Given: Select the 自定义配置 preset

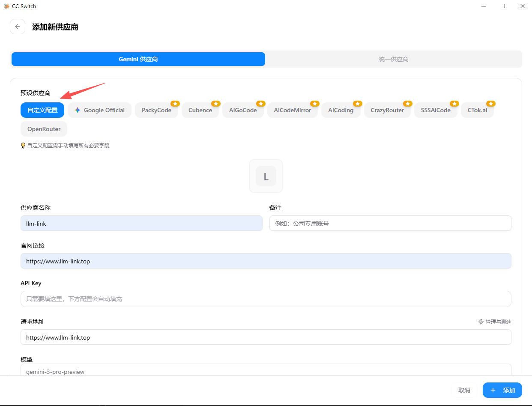Looking at the screenshot, I should pyautogui.click(x=42, y=110).
